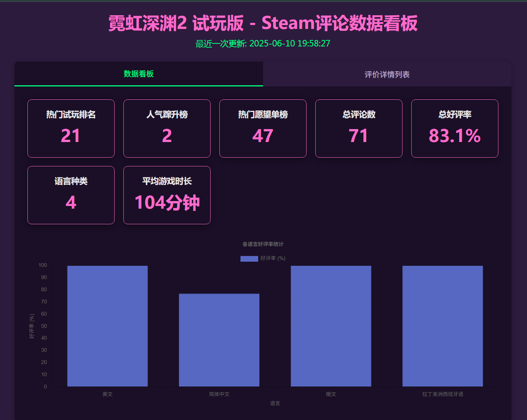This screenshot has width=527, height=420.
Task: Click the 简体中文 bar in the chart
Action: [219, 340]
